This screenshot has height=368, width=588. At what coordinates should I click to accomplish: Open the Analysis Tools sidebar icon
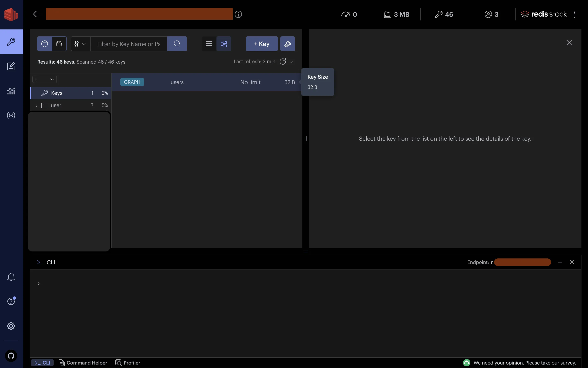tap(11, 91)
